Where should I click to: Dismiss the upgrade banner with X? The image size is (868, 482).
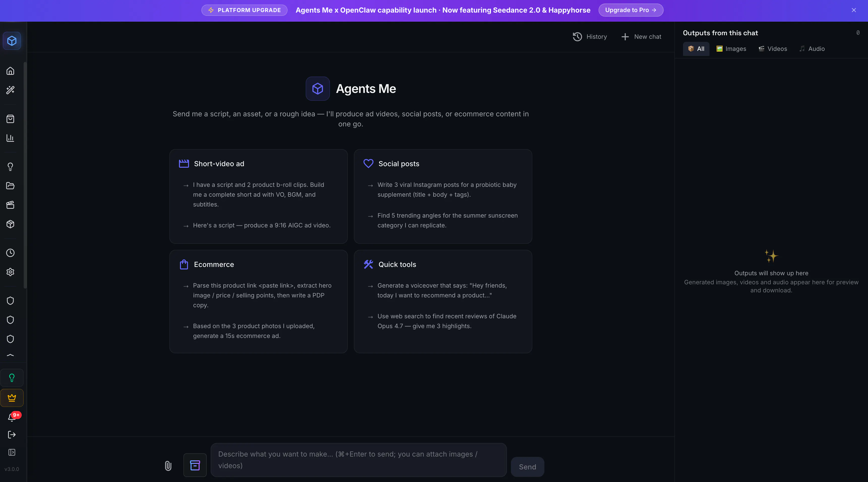point(854,10)
